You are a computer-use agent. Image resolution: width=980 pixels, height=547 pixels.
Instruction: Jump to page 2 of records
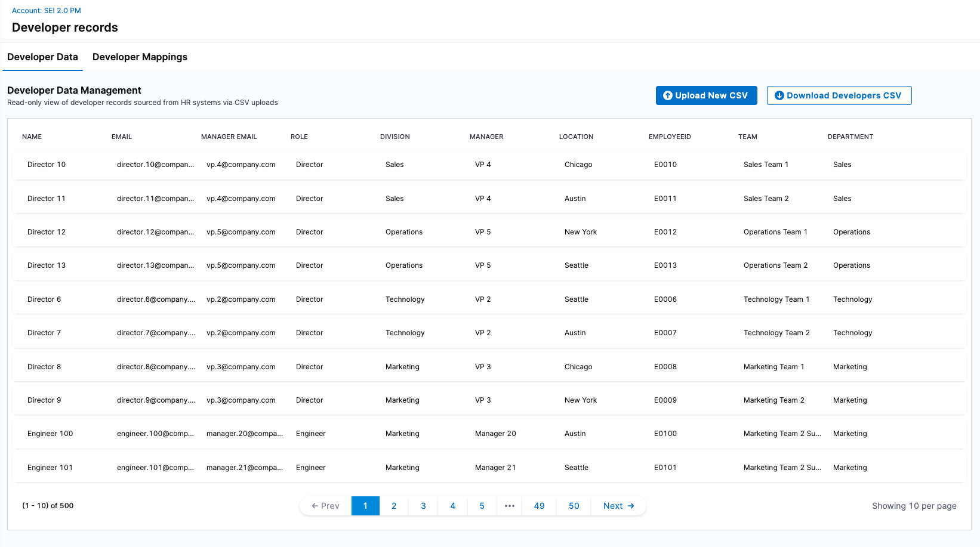(x=394, y=506)
